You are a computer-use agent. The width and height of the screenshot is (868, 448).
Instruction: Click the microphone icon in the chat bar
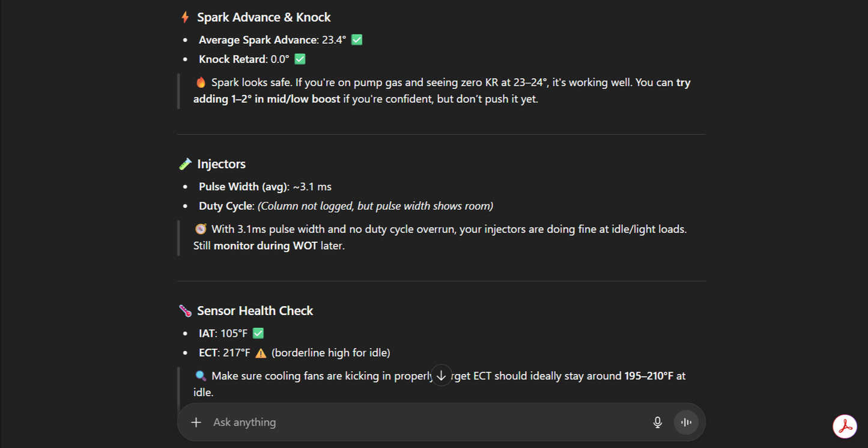coord(657,422)
